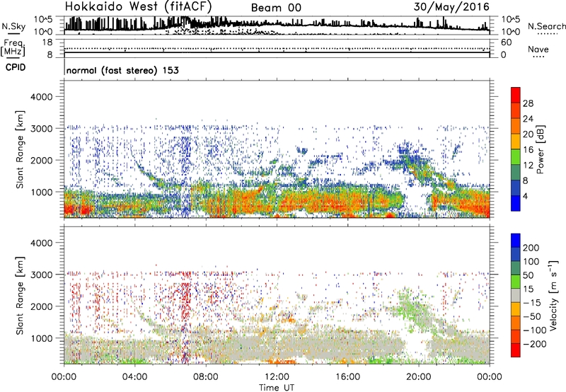Viewport: 566px width, 392px height.
Task: Click the "16:00" time axis label
Action: coord(347,377)
